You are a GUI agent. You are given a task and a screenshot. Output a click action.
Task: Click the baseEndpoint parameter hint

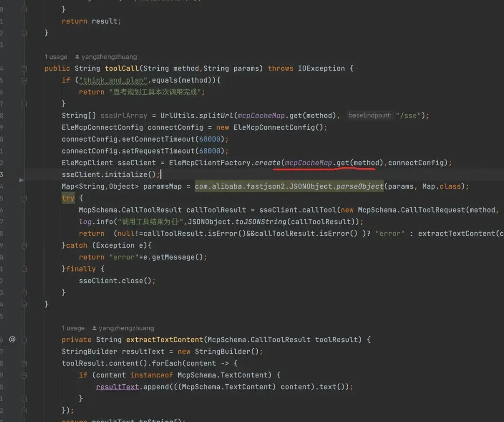(370, 115)
